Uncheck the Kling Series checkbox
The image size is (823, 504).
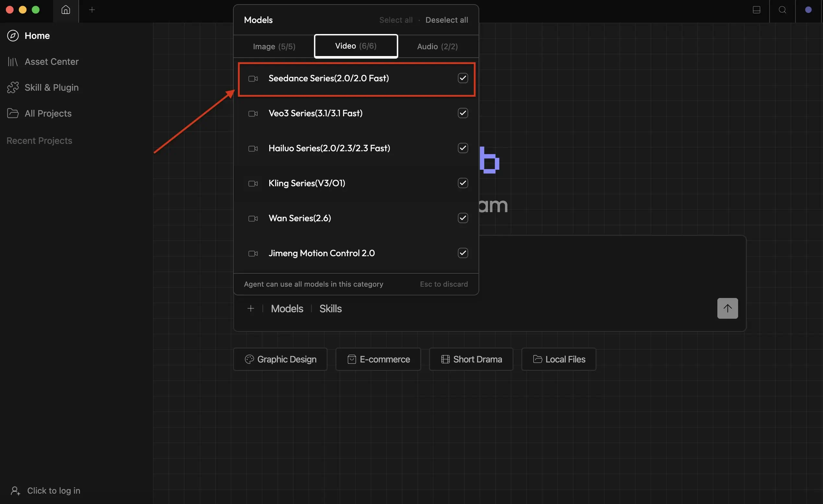(463, 183)
